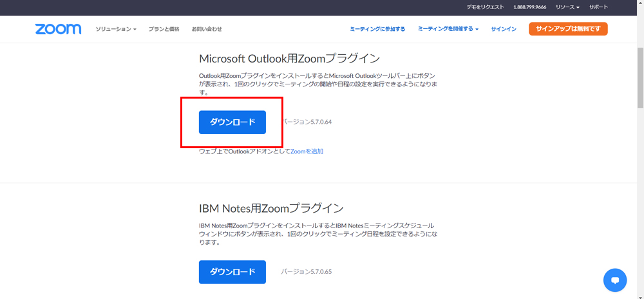The image size is (644, 299).
Task: Click the page vertical scrollbar thumb
Action: tap(640, 78)
